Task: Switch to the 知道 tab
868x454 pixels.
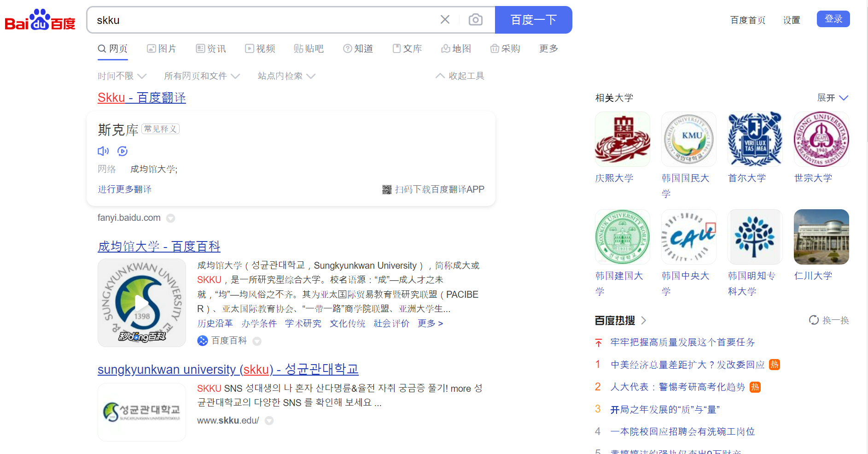Action: point(358,48)
